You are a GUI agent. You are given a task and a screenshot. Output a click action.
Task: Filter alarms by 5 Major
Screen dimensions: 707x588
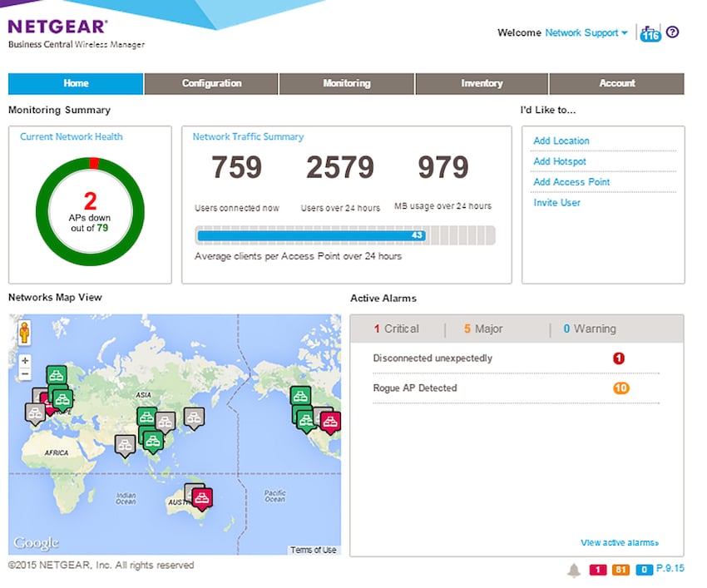click(x=483, y=329)
